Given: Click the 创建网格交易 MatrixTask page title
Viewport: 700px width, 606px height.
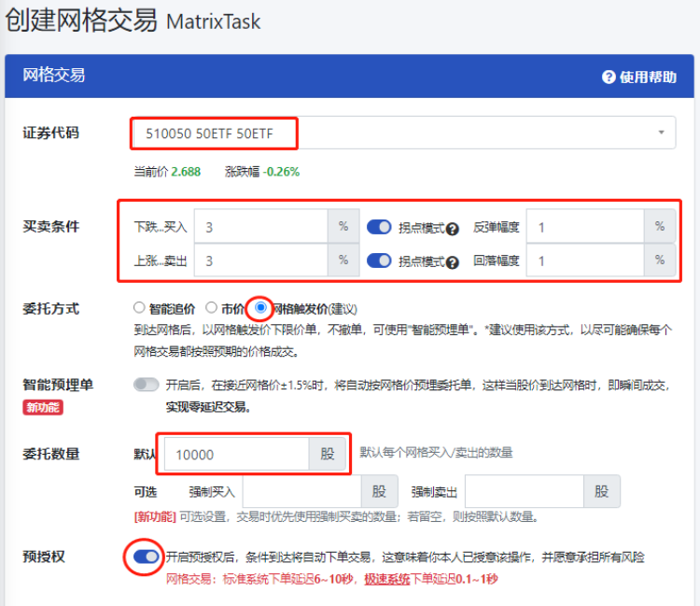Looking at the screenshot, I should [x=133, y=21].
